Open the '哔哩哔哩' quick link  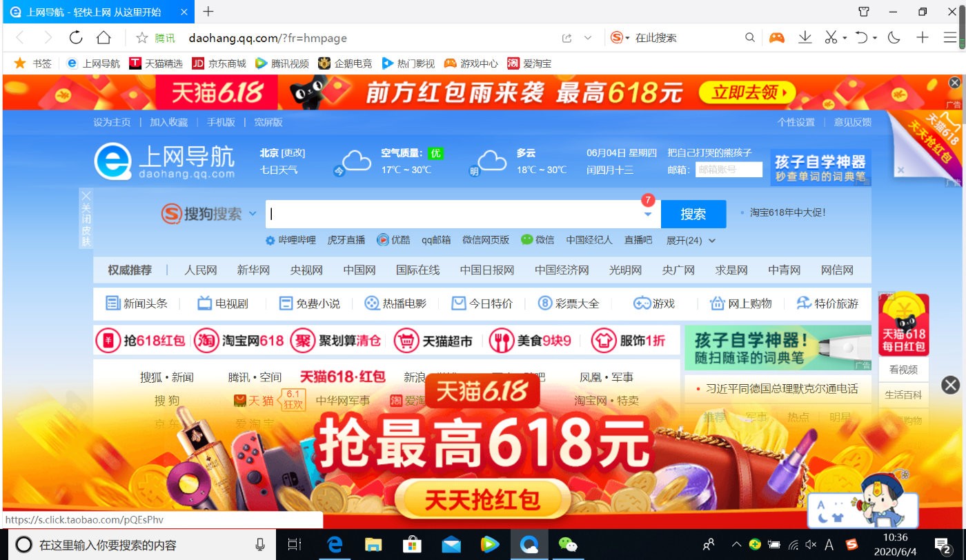point(291,240)
